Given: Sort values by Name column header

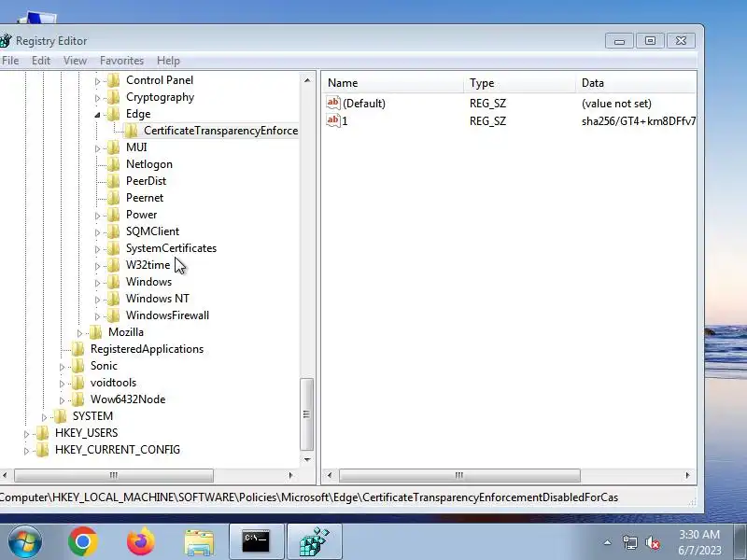Looking at the screenshot, I should point(393,83).
